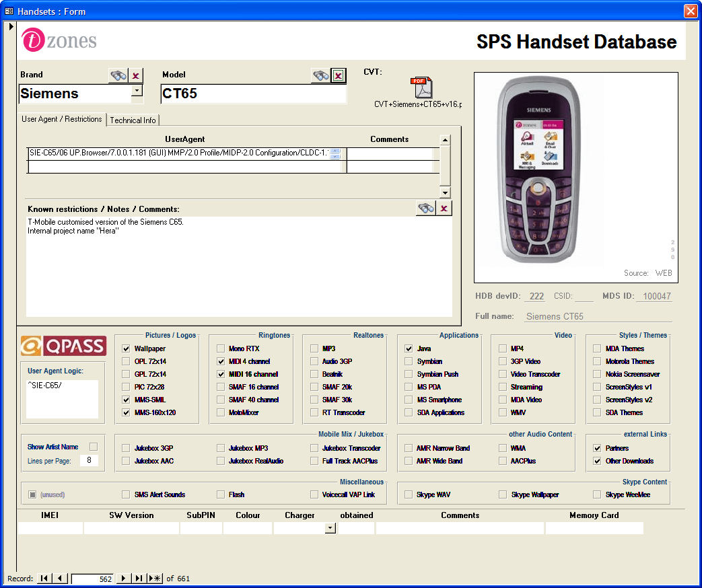This screenshot has width=702, height=588.
Task: Click the Lines per Page input field
Action: [x=89, y=461]
